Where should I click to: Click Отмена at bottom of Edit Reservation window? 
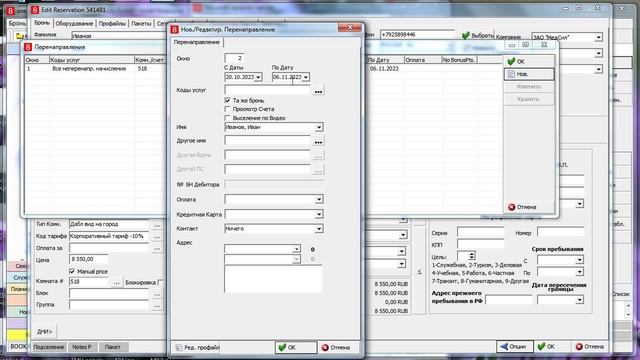coord(590,347)
